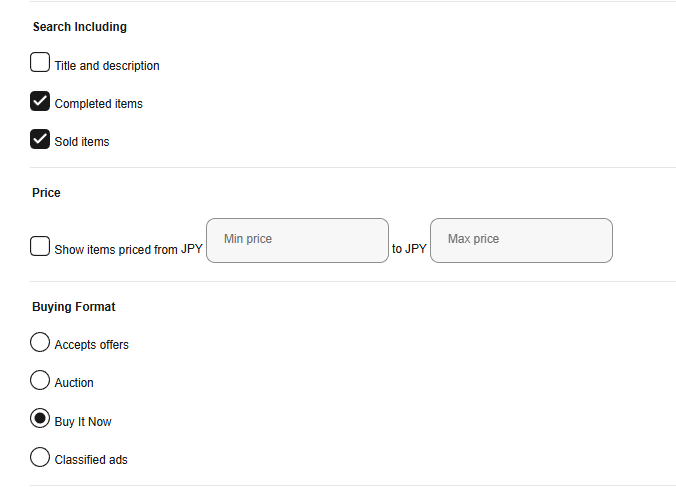This screenshot has height=489, width=676.
Task: Focus the Min price input field
Action: coord(297,240)
